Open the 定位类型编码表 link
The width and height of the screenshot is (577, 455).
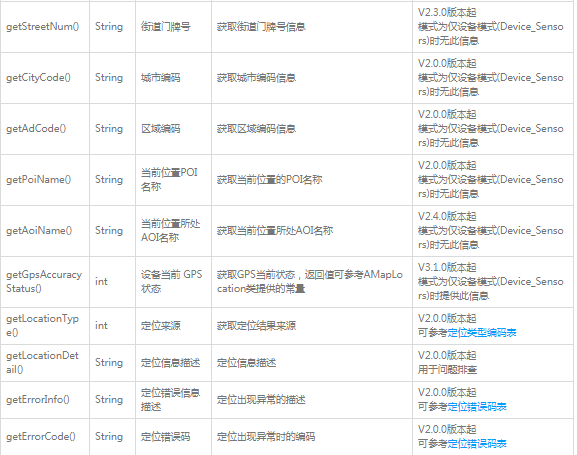[x=482, y=333]
